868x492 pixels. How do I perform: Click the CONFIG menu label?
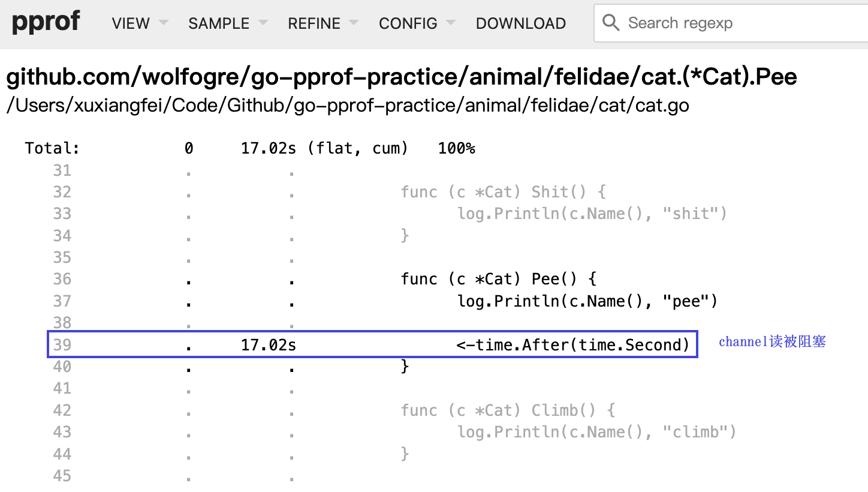coord(408,23)
